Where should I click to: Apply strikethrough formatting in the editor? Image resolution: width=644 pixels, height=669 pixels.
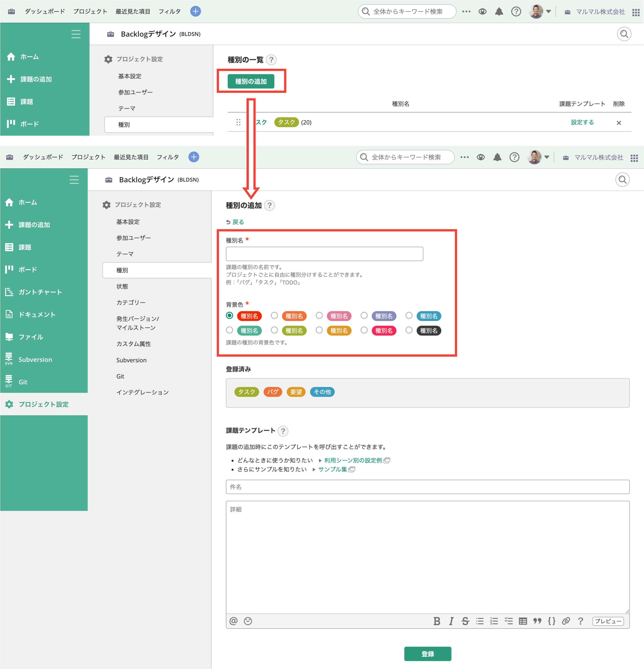[x=465, y=621]
